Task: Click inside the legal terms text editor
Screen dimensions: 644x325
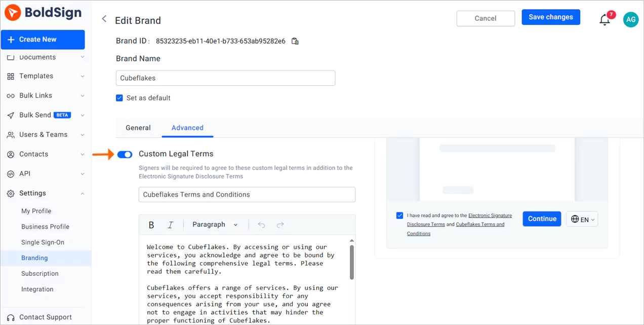Action: [x=243, y=280]
